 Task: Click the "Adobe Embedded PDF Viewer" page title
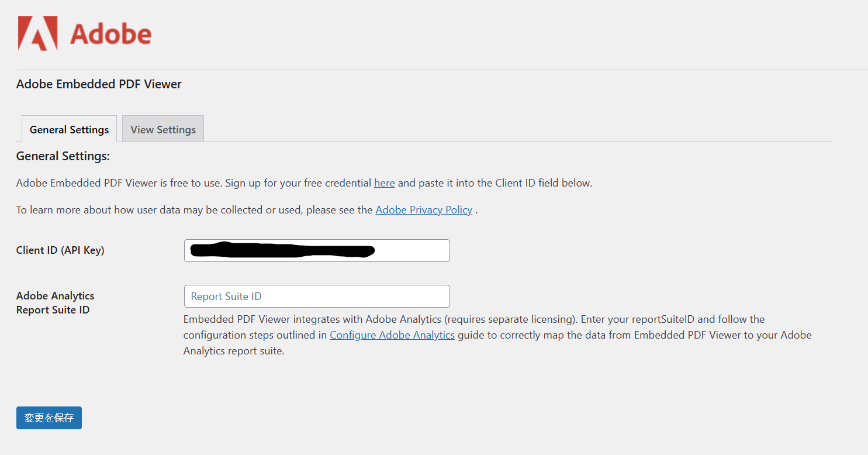(x=99, y=84)
